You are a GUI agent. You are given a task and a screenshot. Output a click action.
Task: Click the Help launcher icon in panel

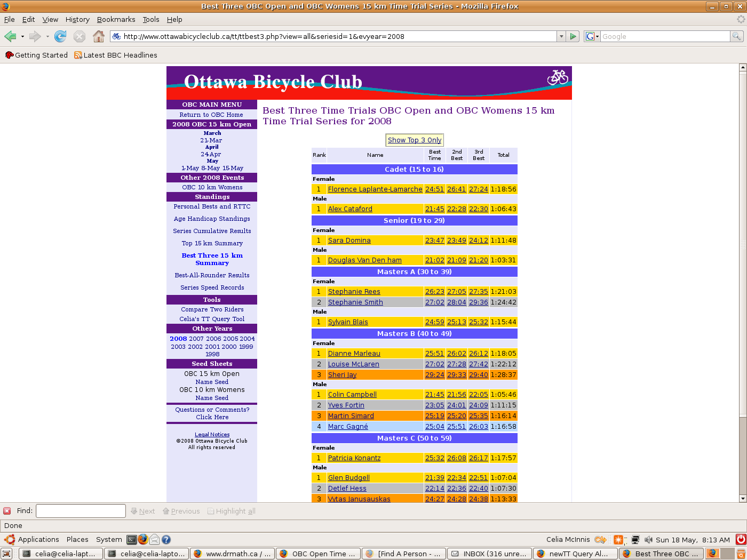coord(166,540)
